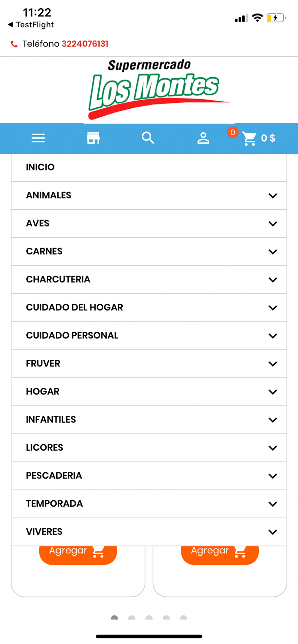Screen dimensions: 298x644
Task: Open search via magnifying glass icon
Action: tap(148, 138)
